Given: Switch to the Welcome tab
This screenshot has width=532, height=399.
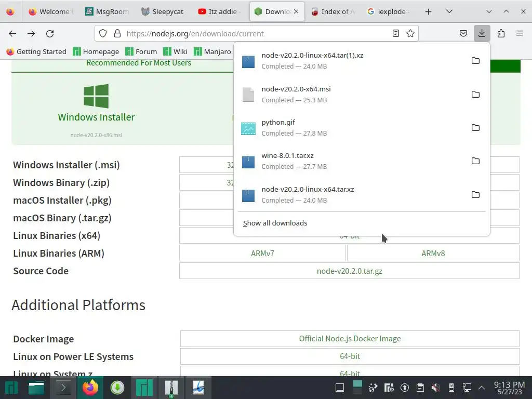Looking at the screenshot, I should [51, 11].
